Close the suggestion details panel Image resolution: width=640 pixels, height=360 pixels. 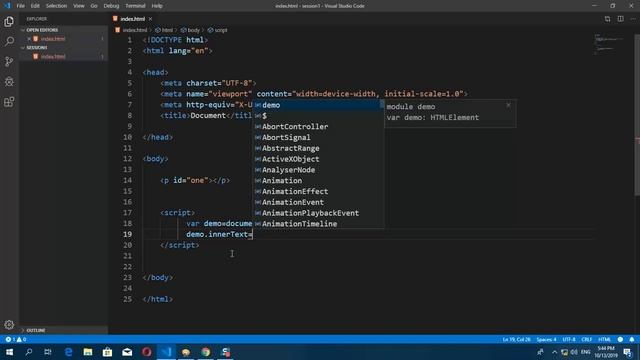(x=508, y=105)
